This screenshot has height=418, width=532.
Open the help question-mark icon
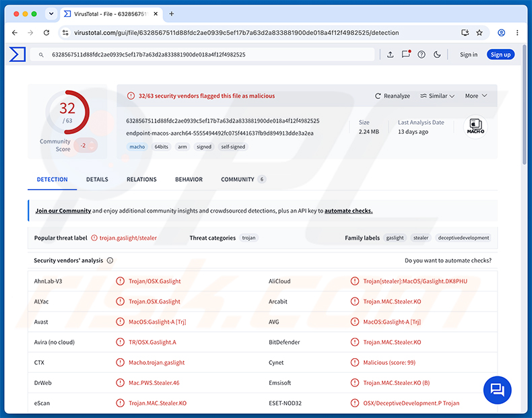[x=422, y=55]
